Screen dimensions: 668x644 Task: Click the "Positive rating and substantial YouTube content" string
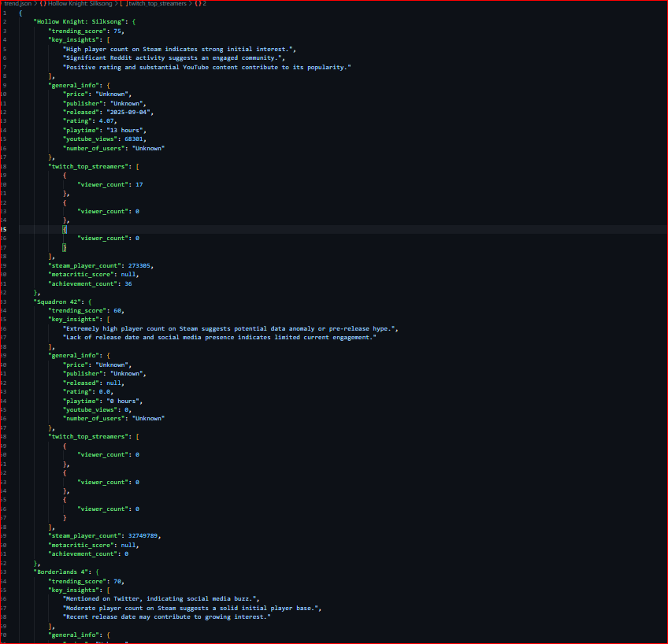[207, 67]
